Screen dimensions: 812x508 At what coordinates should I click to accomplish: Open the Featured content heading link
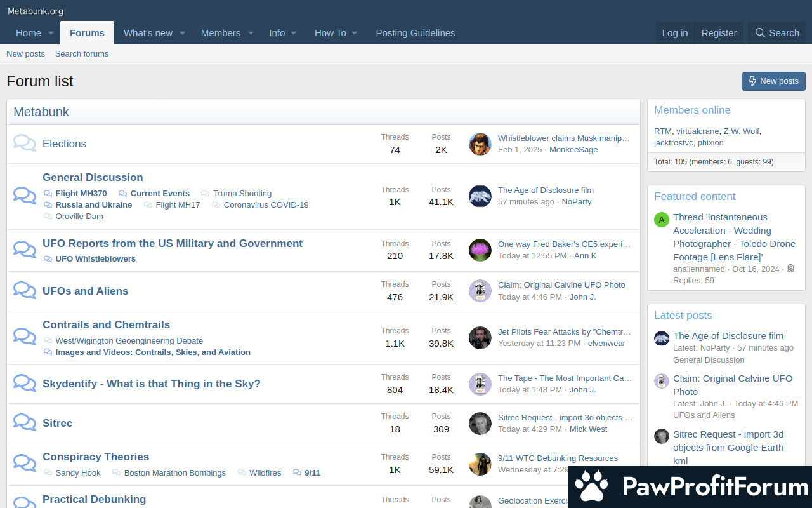(695, 197)
